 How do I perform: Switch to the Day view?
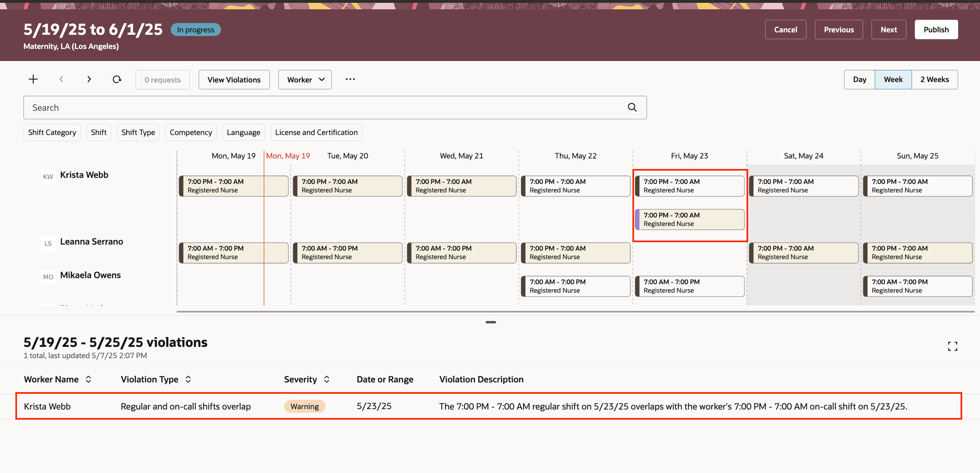tap(859, 80)
